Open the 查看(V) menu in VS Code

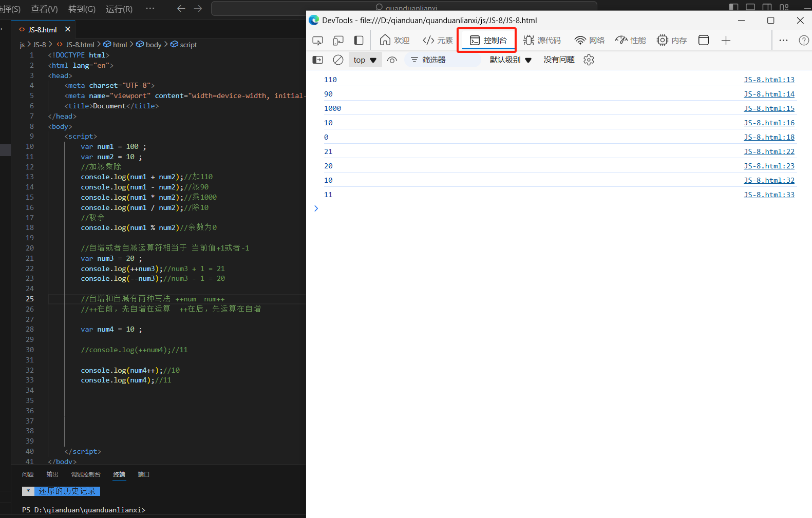(x=44, y=9)
